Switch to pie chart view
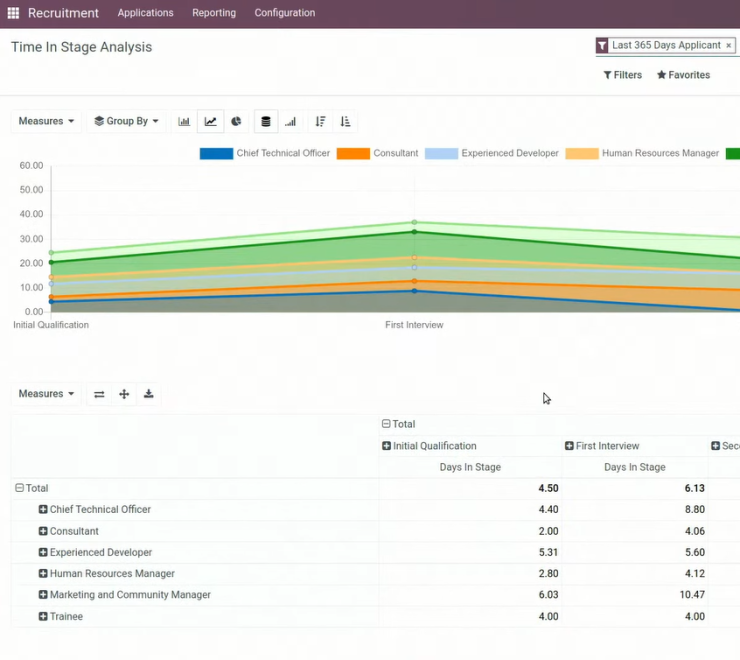The image size is (740, 660). [x=236, y=121]
